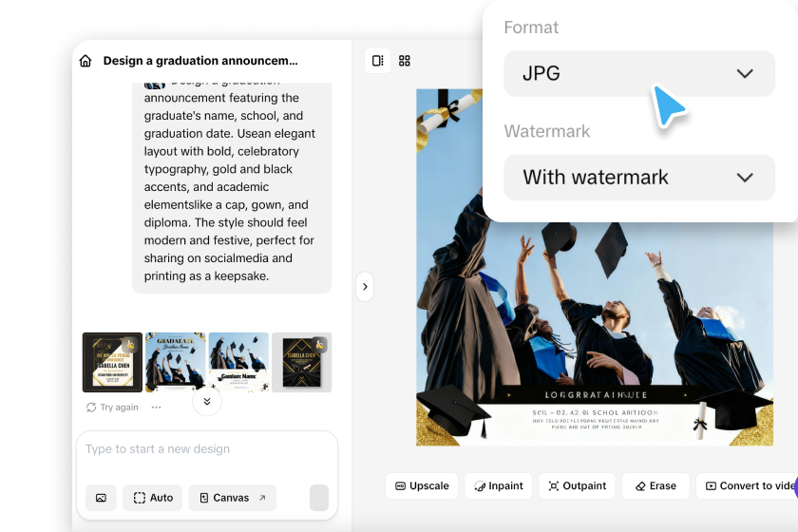Click Convert to video button
798x532 pixels.
(x=749, y=485)
